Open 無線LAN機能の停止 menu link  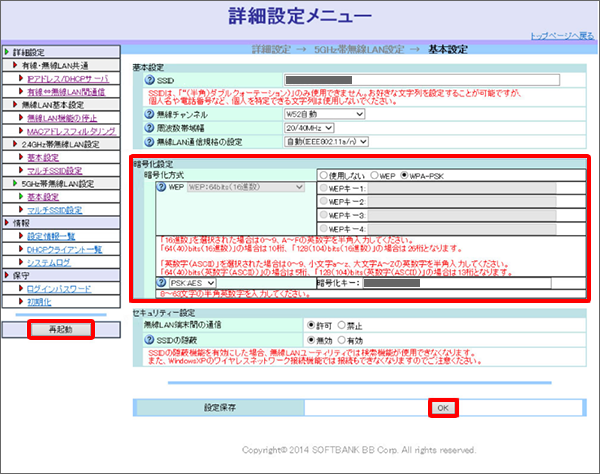pos(62,118)
